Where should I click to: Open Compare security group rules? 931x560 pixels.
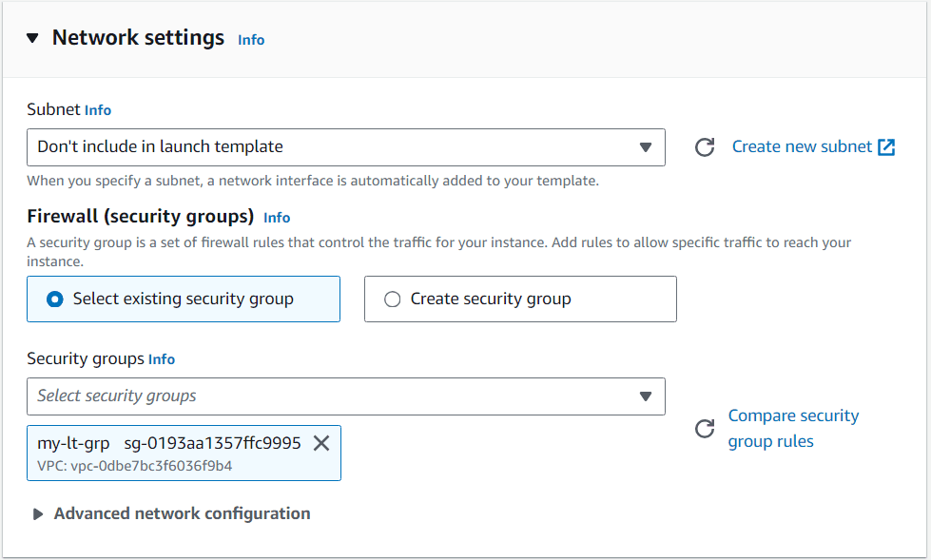pyautogui.click(x=793, y=428)
